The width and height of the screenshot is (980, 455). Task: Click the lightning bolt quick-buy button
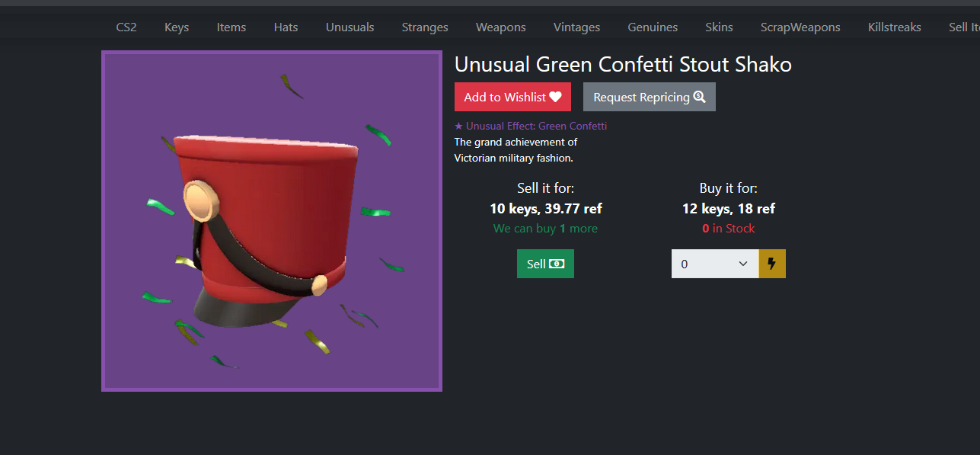pyautogui.click(x=772, y=264)
